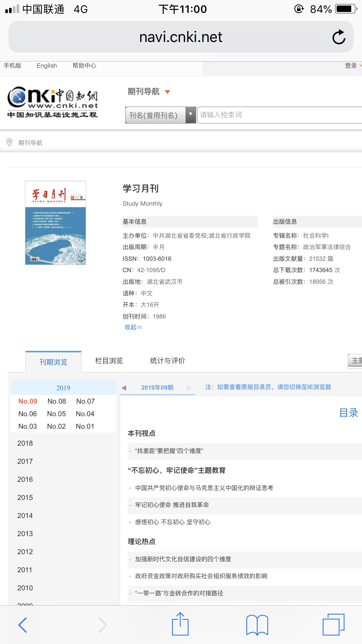Expand the 2017 year in issue list
Image resolution: width=362 pixels, height=644 pixels.
(x=25, y=461)
